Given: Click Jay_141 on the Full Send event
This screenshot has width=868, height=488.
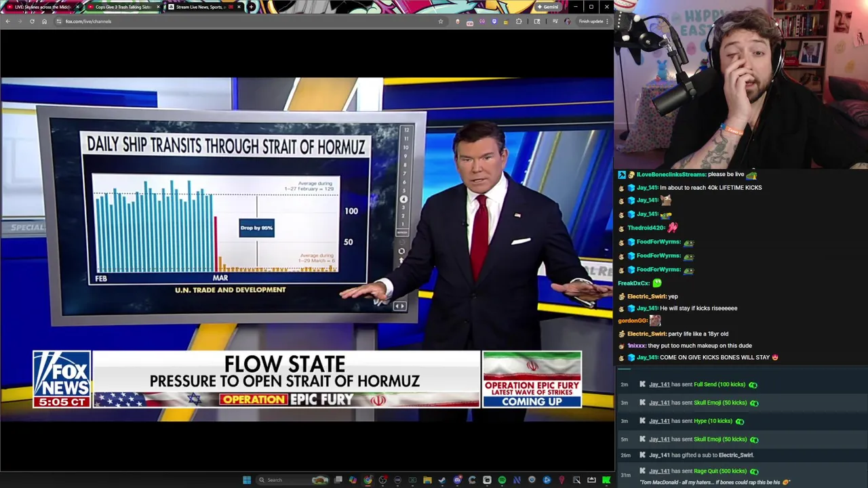Looking at the screenshot, I should (x=659, y=384).
